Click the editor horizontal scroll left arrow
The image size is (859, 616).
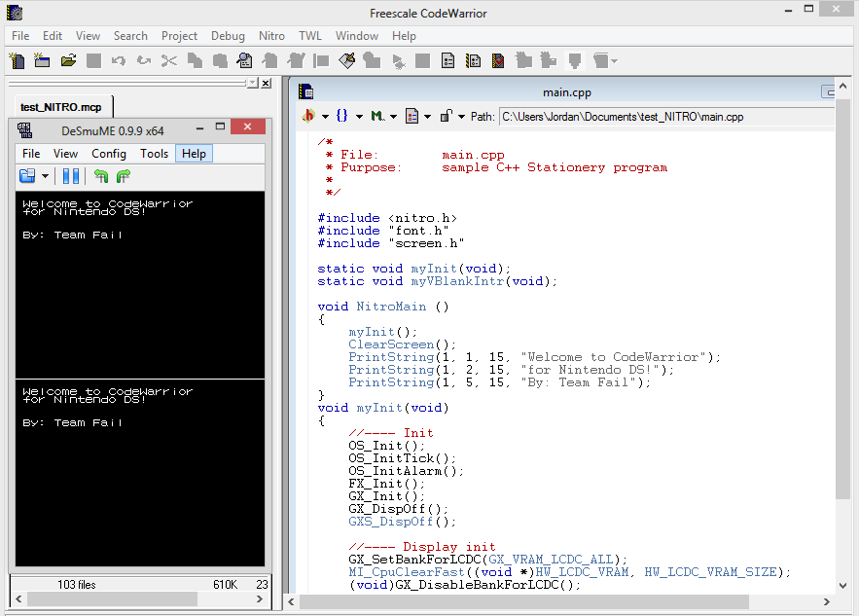click(292, 601)
